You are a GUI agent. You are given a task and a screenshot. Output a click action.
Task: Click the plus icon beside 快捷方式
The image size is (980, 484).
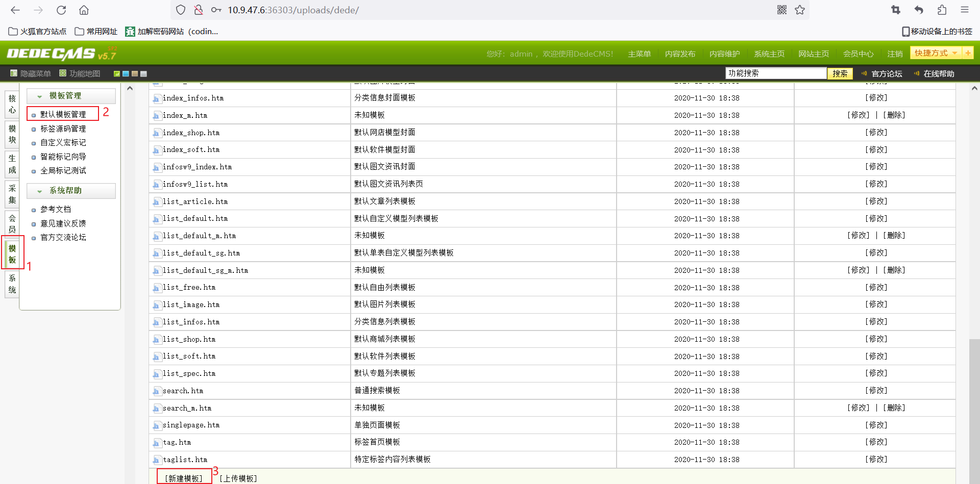point(968,53)
